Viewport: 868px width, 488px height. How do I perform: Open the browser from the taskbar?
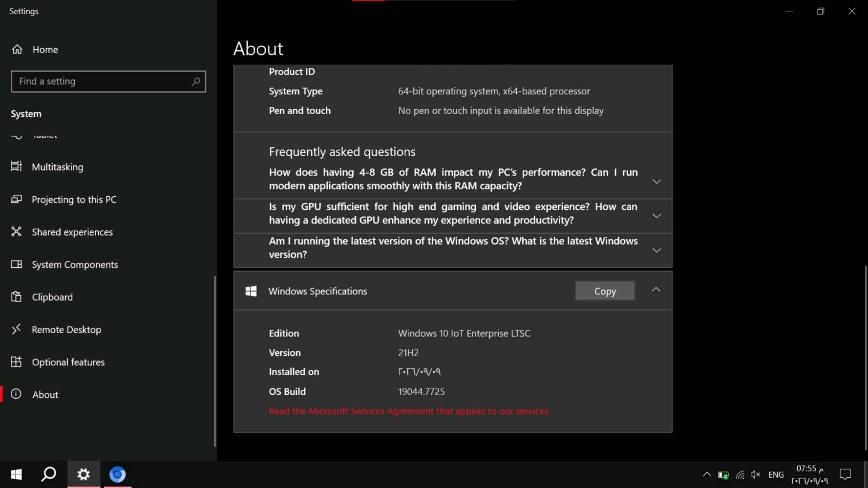117,474
